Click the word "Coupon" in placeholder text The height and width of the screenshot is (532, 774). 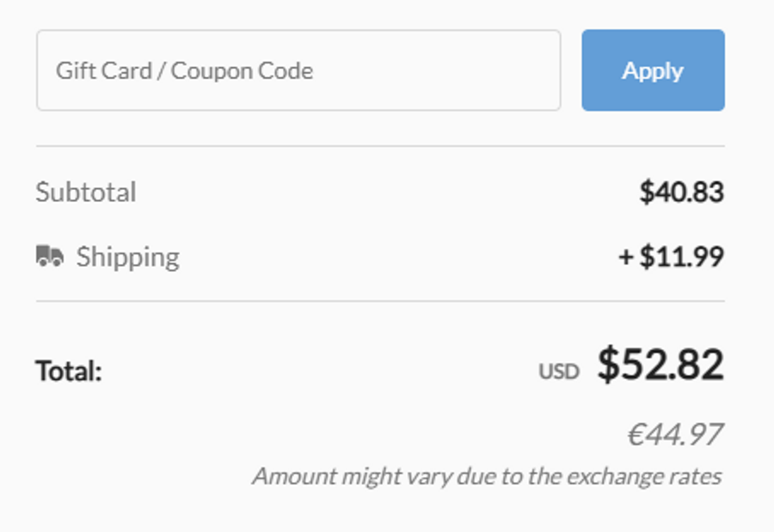pos(212,71)
